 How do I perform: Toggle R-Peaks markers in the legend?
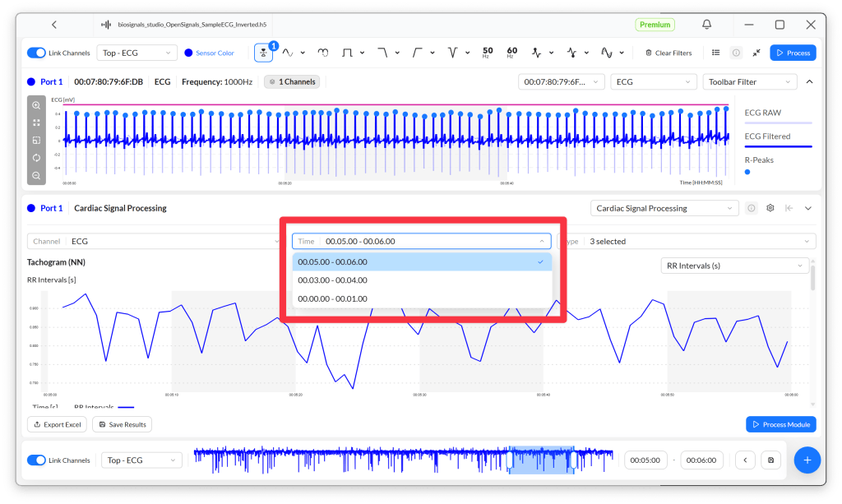click(759, 164)
